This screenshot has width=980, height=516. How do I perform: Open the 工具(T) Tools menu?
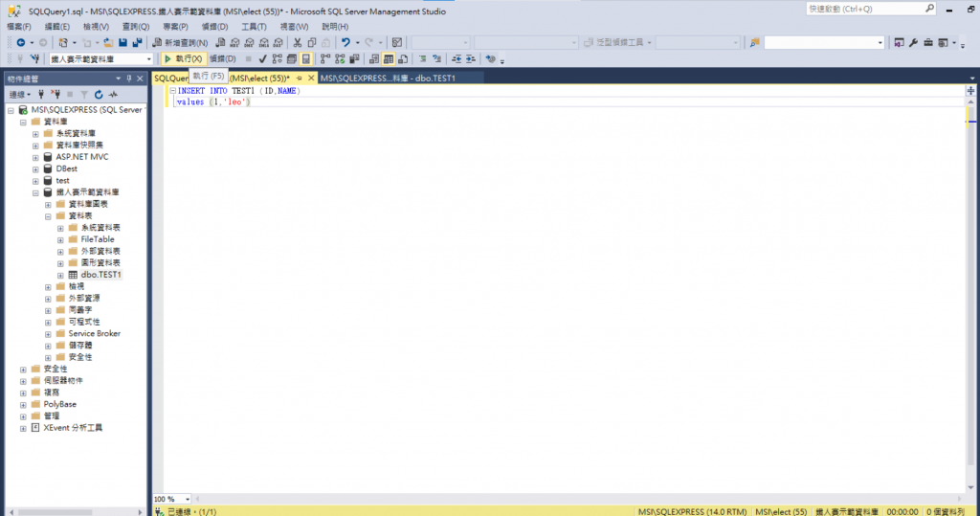pyautogui.click(x=254, y=27)
